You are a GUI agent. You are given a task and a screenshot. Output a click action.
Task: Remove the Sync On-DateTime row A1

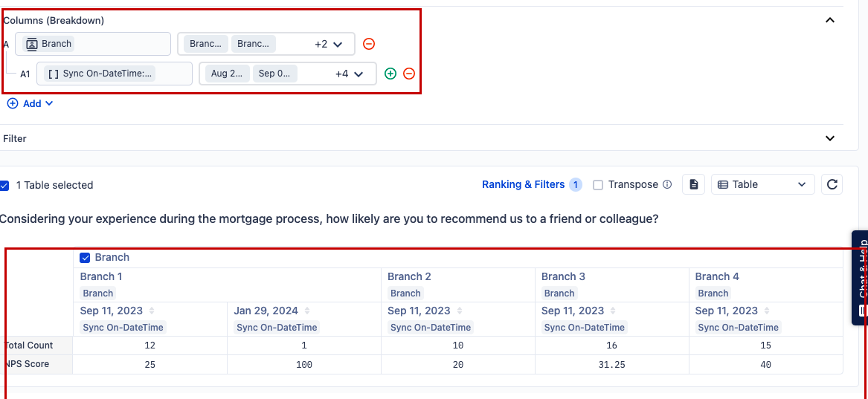(x=409, y=74)
